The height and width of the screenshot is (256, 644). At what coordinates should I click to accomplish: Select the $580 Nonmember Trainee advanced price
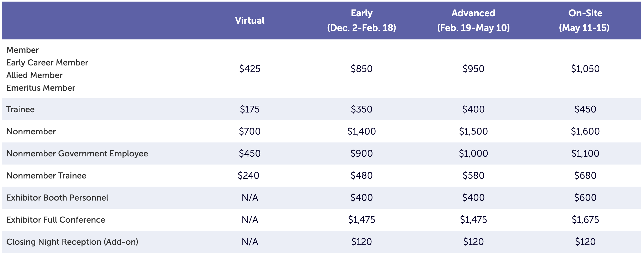point(473,176)
